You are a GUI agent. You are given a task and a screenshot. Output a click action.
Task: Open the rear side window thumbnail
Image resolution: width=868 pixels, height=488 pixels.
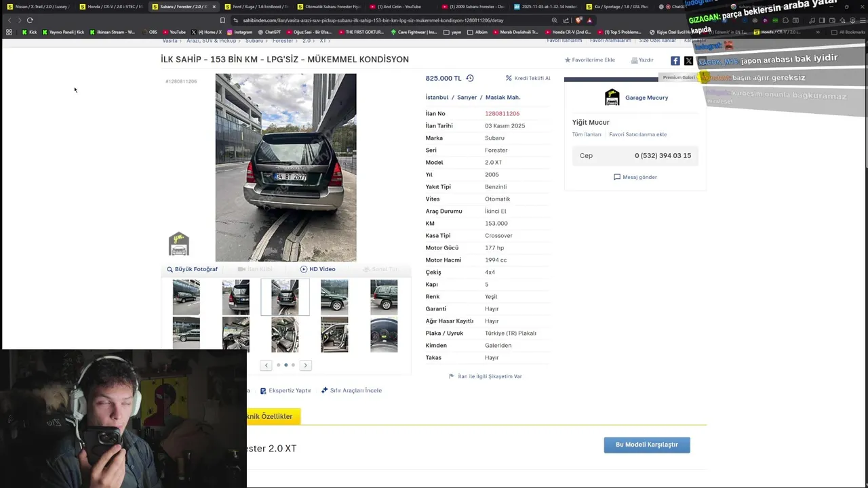(384, 297)
